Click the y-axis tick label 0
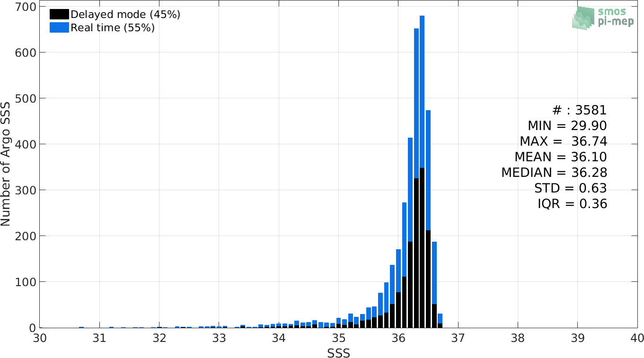Screen dimensions: 644x358 [x=32, y=328]
